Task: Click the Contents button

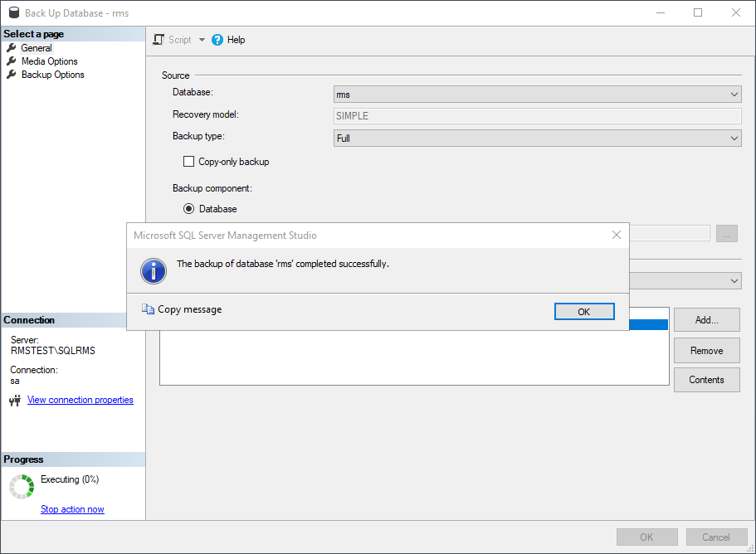Action: tap(706, 380)
